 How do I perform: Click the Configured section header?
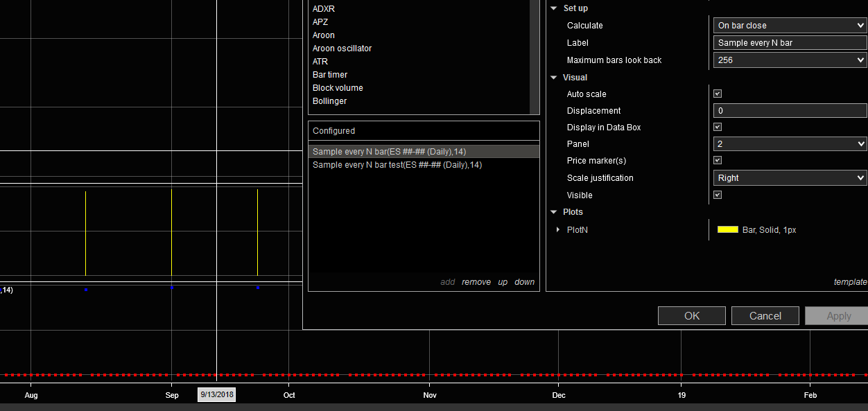coord(424,131)
